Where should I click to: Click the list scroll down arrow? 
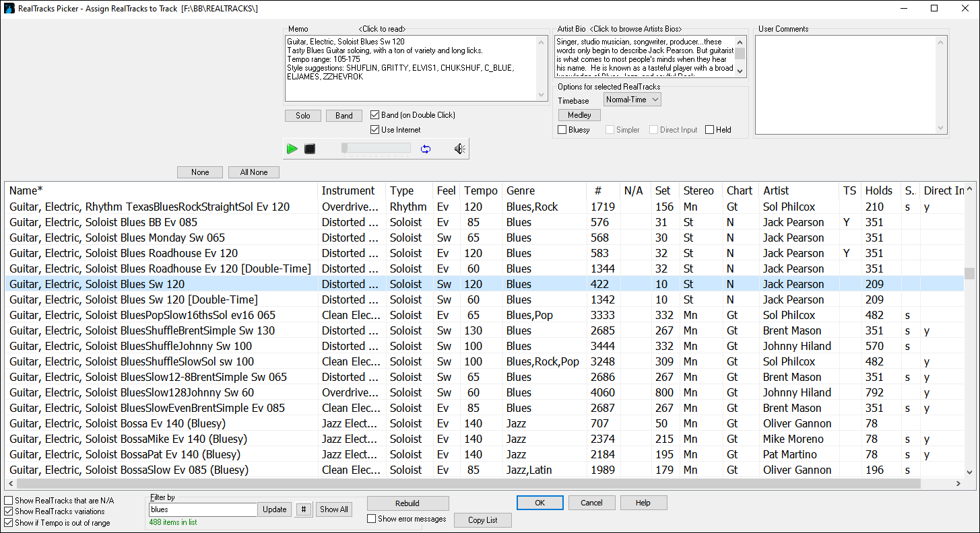click(969, 472)
